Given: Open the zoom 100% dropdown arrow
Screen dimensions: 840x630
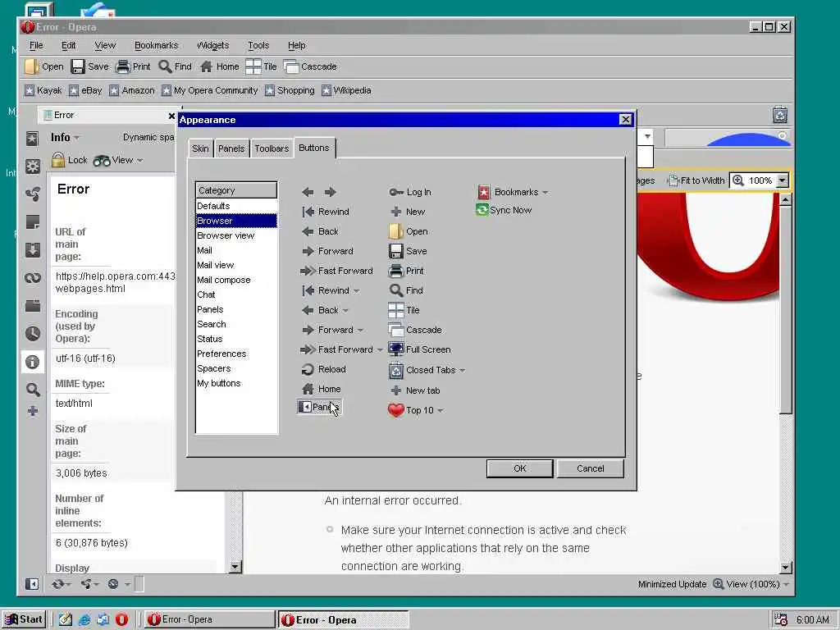Looking at the screenshot, I should (x=782, y=180).
